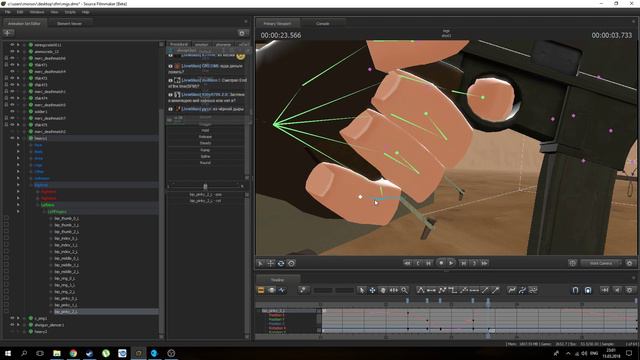Select the viewport screen manipulator tool
The width and height of the screenshot is (640, 360).
click(x=291, y=263)
